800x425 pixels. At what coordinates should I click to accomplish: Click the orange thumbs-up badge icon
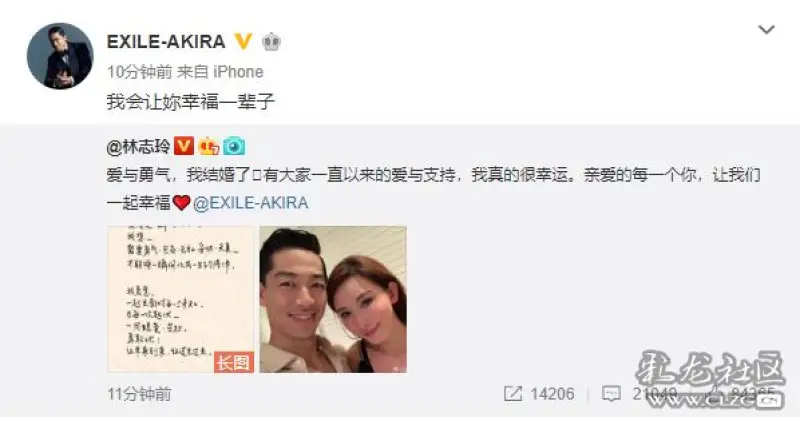coord(209,146)
